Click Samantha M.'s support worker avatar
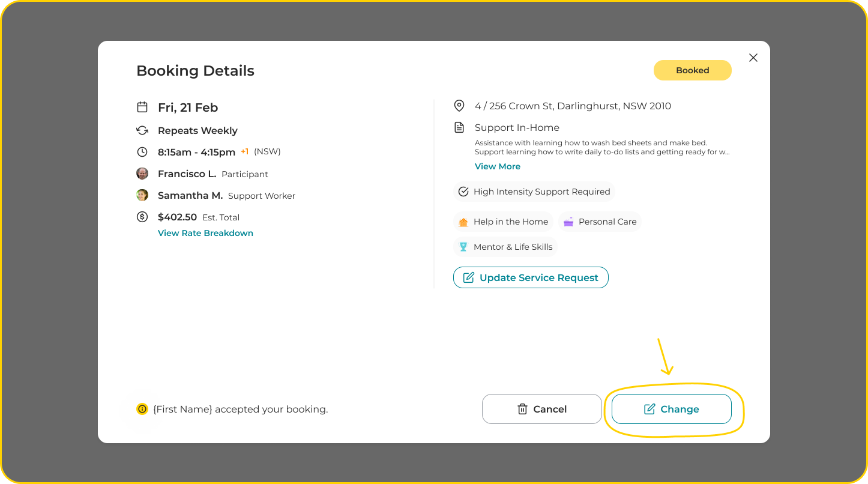Screen dimensions: 868x484 142,195
